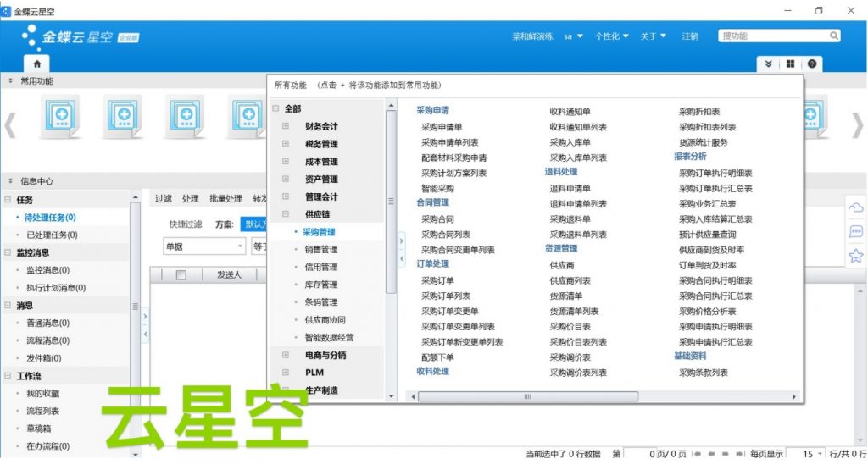Open the help question-mark icon
Screen dimensions: 868x470
(x=811, y=64)
